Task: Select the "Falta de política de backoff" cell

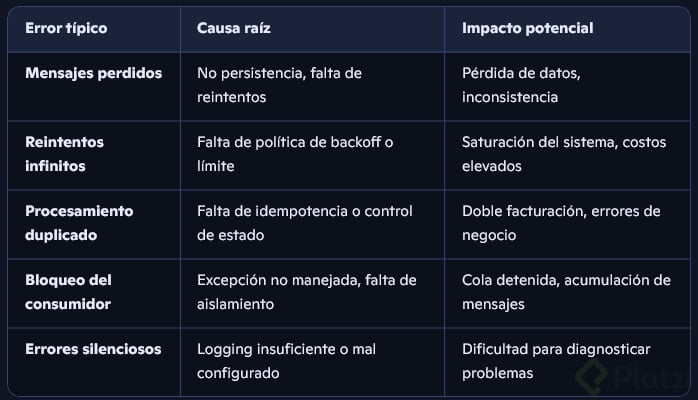Action: 295,154
